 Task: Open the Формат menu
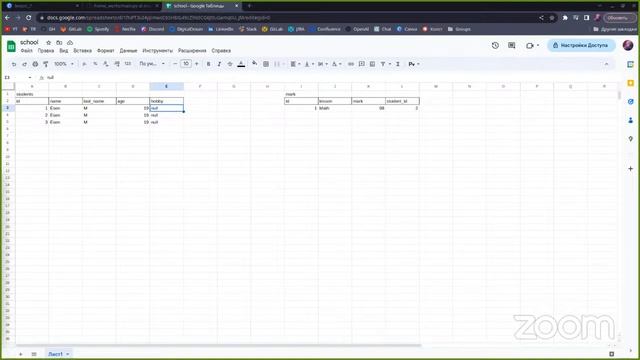[106, 51]
